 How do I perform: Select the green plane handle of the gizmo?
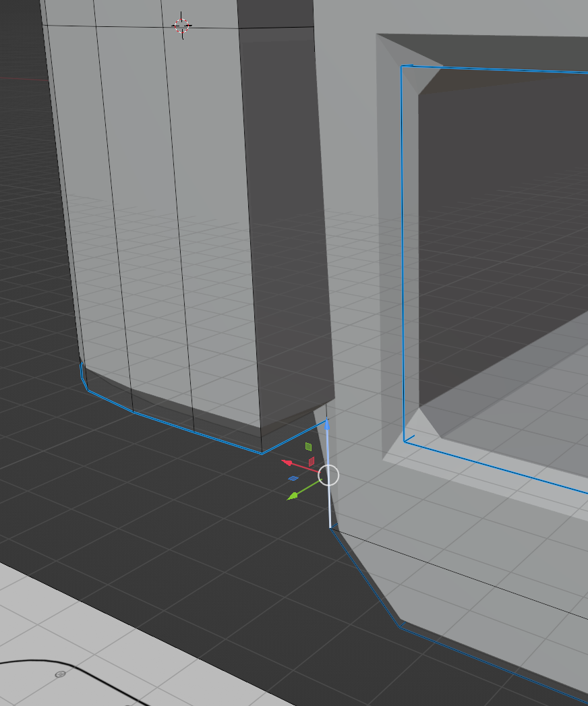[x=308, y=446]
